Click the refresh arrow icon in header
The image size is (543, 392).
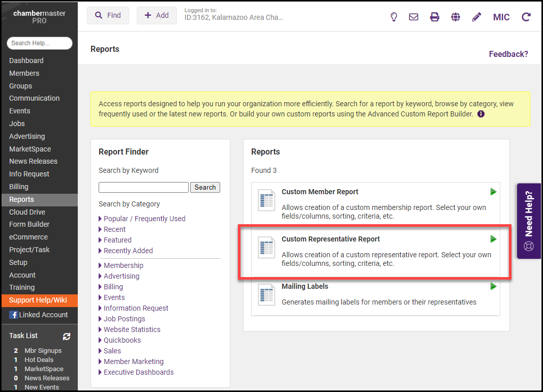526,17
